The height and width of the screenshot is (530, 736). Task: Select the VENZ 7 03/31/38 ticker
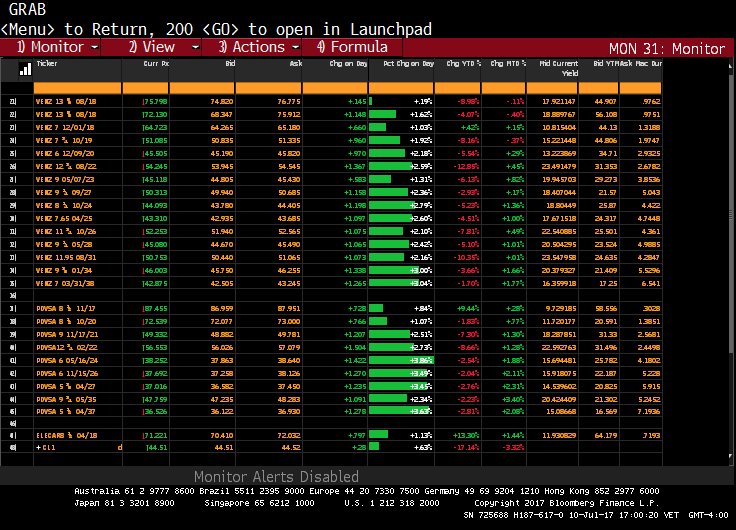pyautogui.click(x=65, y=284)
